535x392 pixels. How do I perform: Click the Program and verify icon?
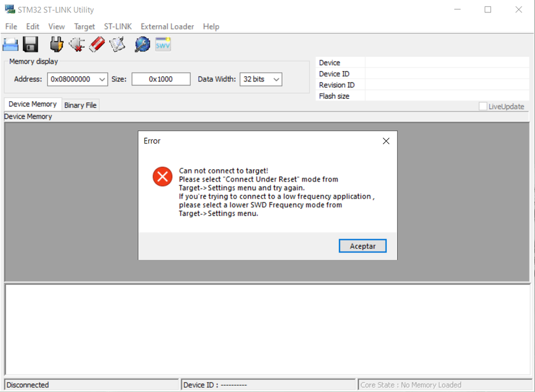117,44
